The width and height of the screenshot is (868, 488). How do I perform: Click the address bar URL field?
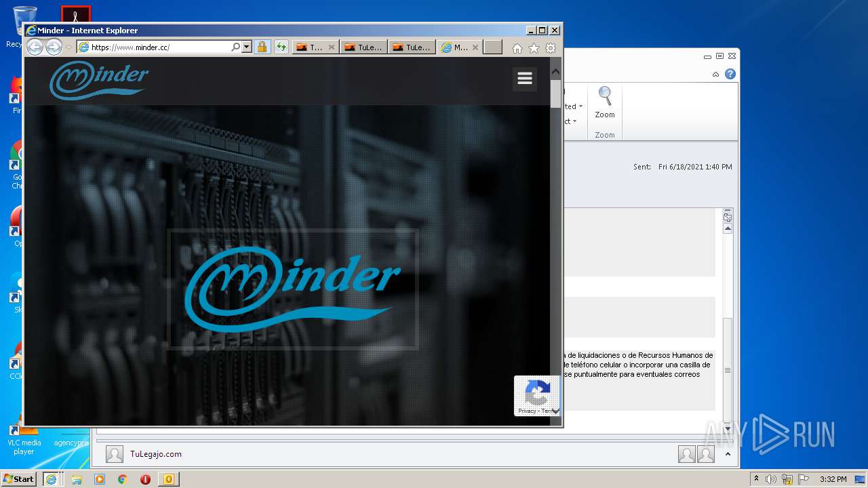(160, 47)
